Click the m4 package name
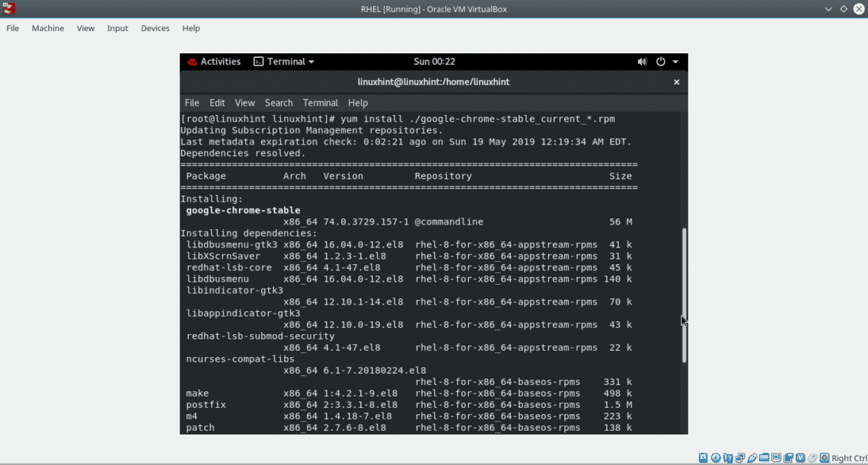868x465 pixels. 192,416
